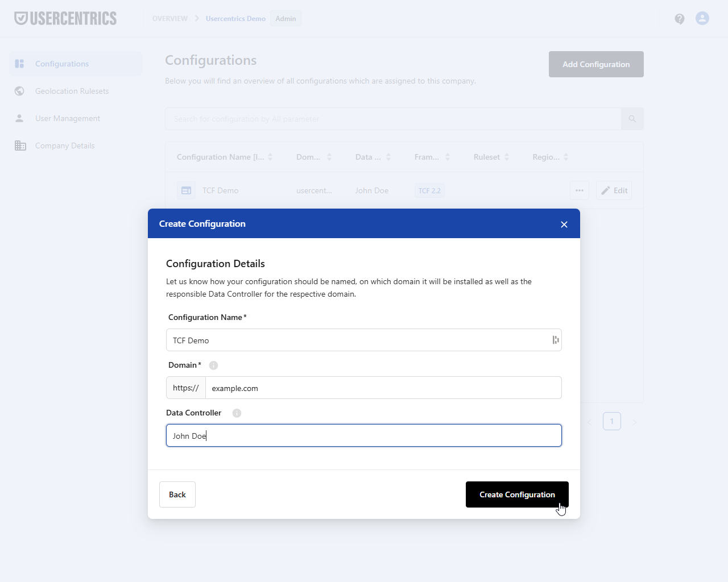Sort by Framework column
728x582 pixels.
pos(448,157)
